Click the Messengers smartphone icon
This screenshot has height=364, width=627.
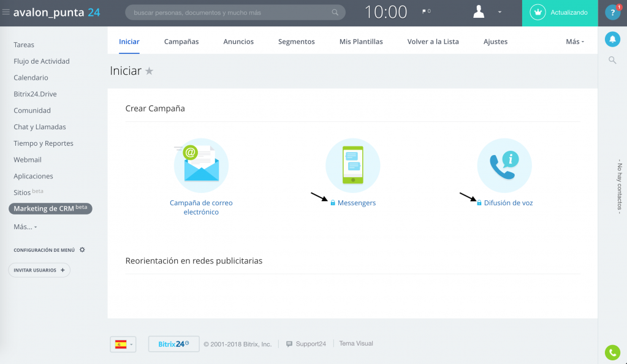coord(352,165)
